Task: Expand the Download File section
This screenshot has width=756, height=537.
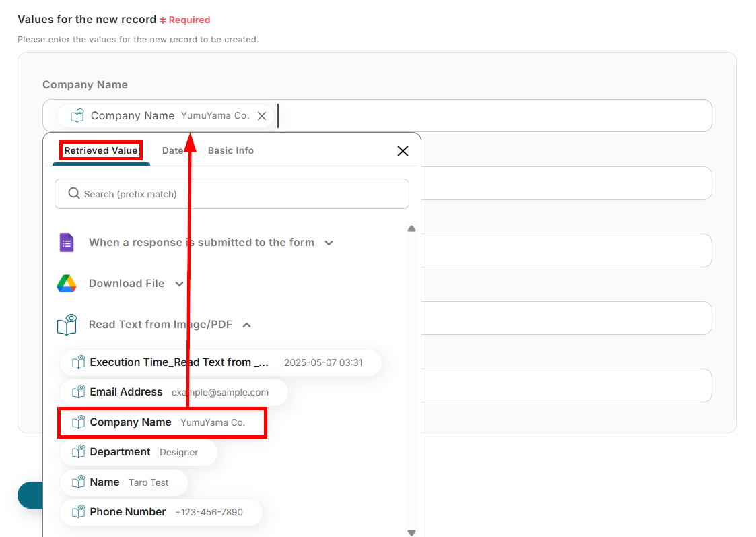Action: click(x=179, y=284)
